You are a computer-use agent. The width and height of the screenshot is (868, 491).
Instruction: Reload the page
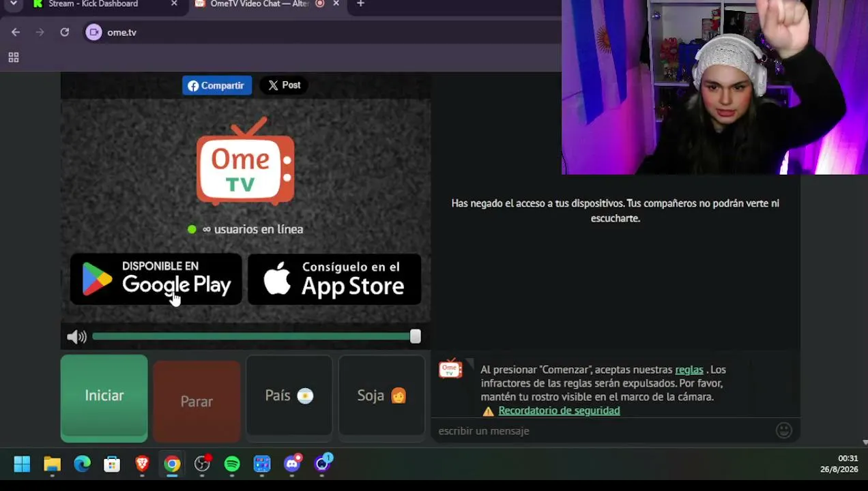pos(65,32)
